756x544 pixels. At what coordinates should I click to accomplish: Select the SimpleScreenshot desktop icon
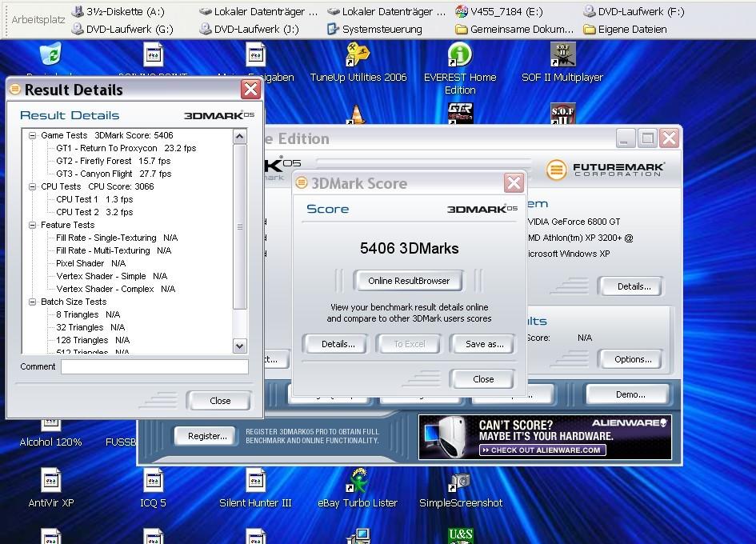point(461,488)
